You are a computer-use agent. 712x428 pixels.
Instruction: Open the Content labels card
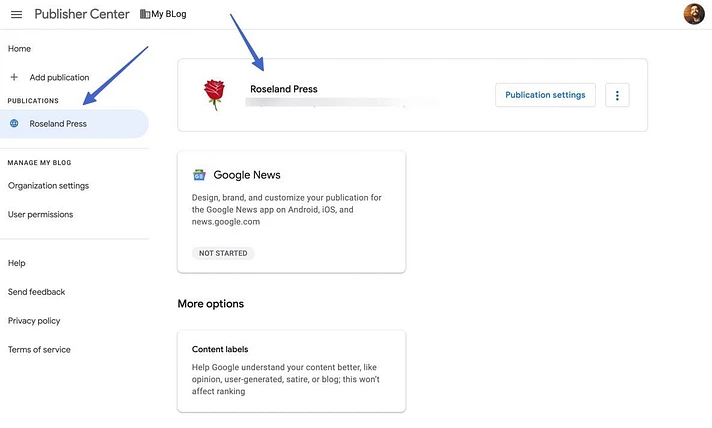(x=292, y=371)
